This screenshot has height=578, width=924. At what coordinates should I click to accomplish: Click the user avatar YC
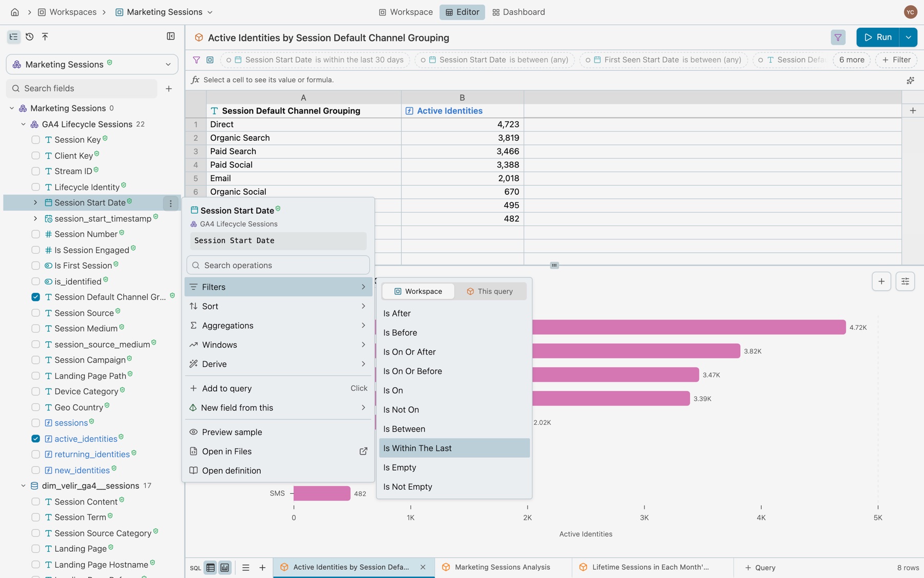point(910,12)
